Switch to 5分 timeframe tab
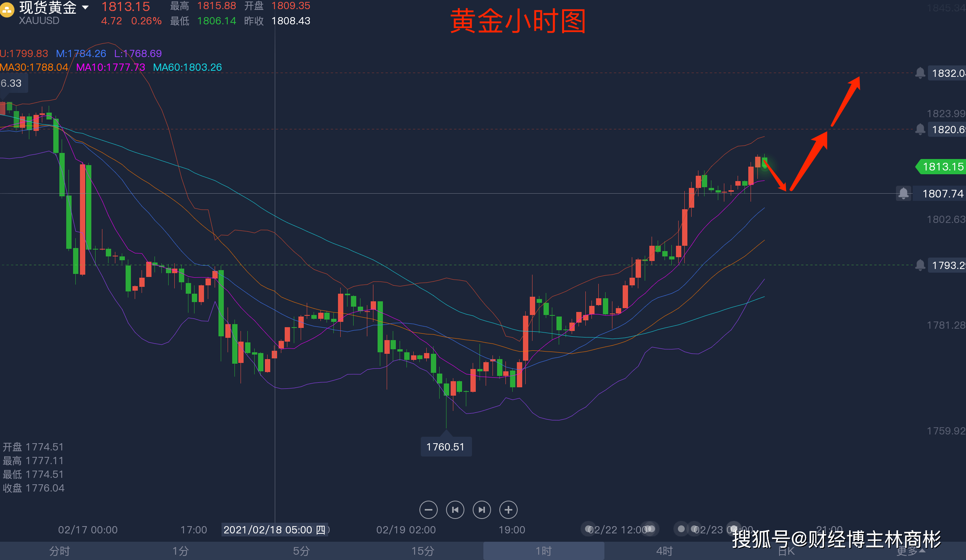This screenshot has width=966, height=560. click(302, 551)
